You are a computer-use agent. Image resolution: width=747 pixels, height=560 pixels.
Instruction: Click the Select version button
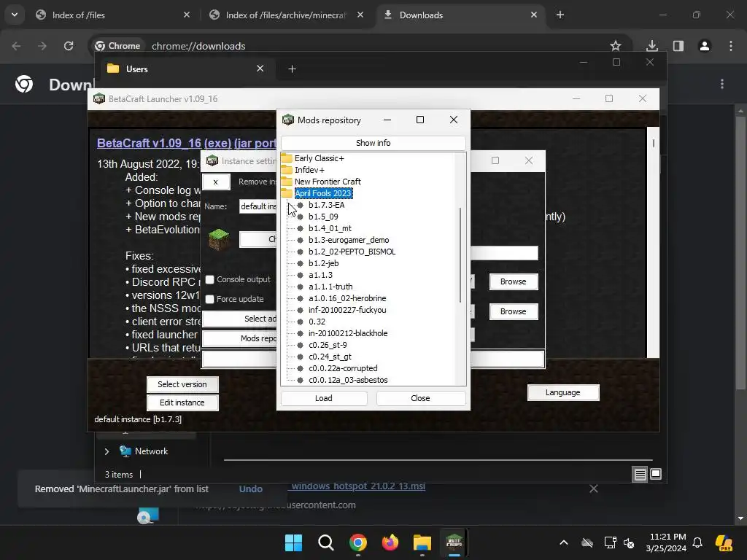pyautogui.click(x=182, y=384)
